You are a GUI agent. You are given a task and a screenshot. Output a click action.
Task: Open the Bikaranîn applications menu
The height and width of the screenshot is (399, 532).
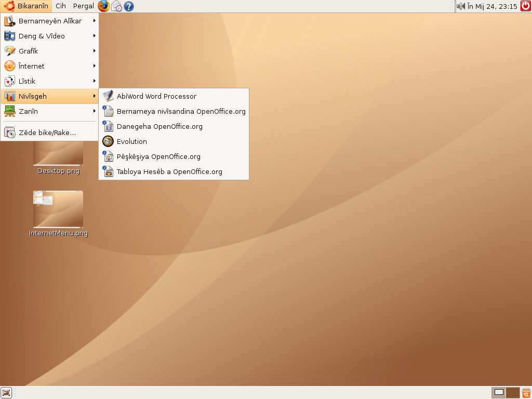(26, 6)
